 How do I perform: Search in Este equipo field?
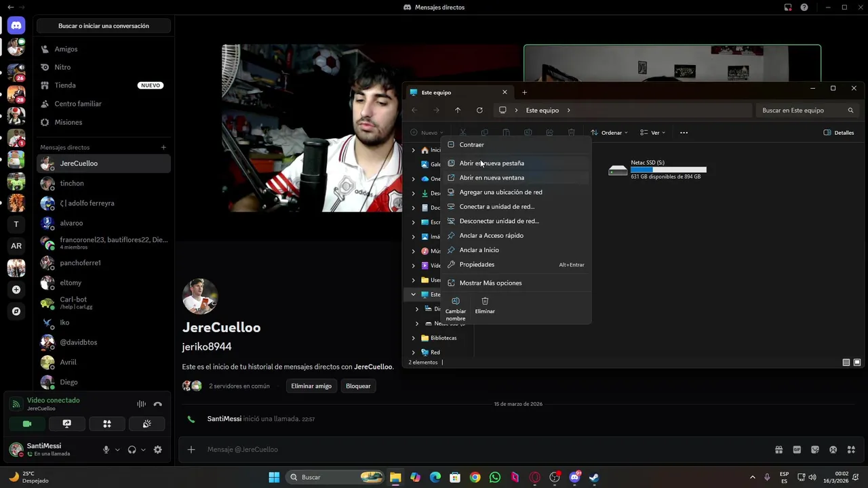pos(808,110)
